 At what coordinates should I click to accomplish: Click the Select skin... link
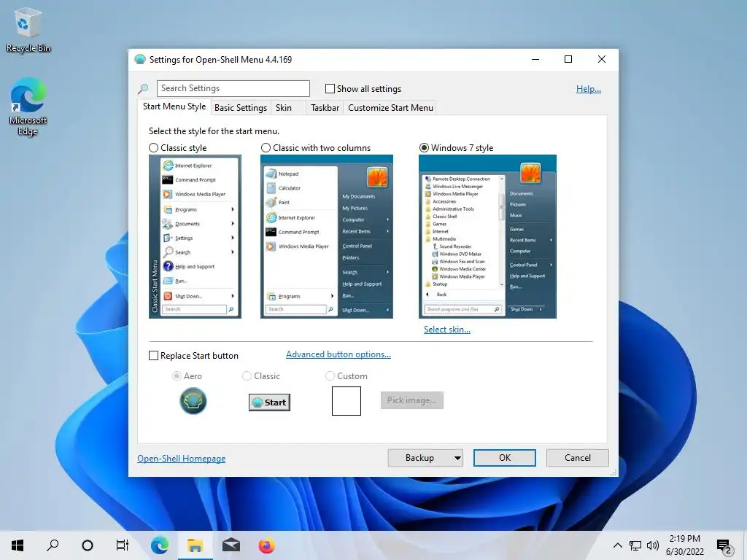(447, 330)
